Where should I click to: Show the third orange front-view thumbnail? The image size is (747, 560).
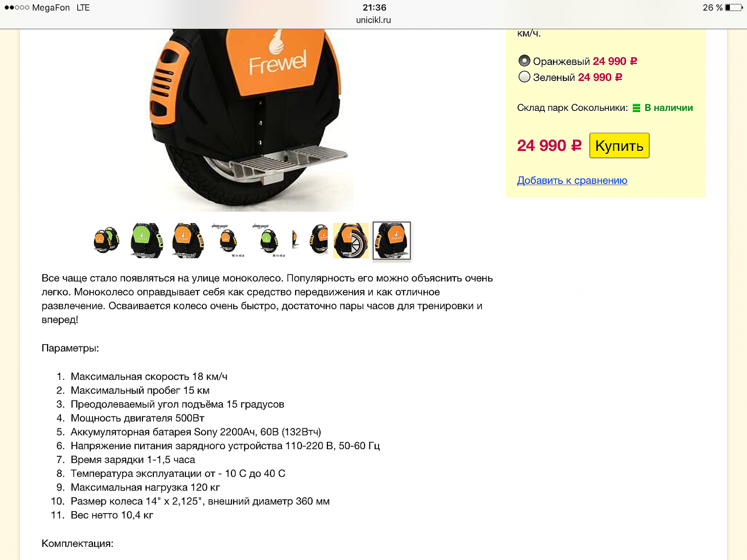[x=188, y=240]
